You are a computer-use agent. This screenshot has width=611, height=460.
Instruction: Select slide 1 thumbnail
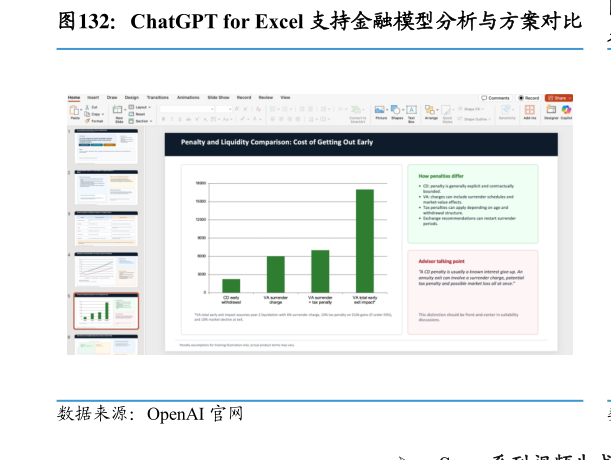[x=106, y=146]
